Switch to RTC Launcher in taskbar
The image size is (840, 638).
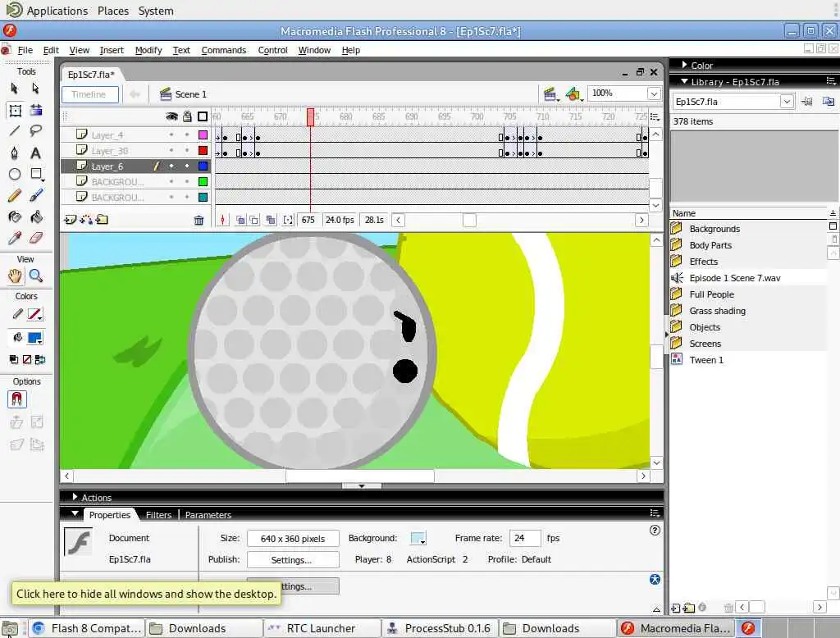[x=322, y=628]
